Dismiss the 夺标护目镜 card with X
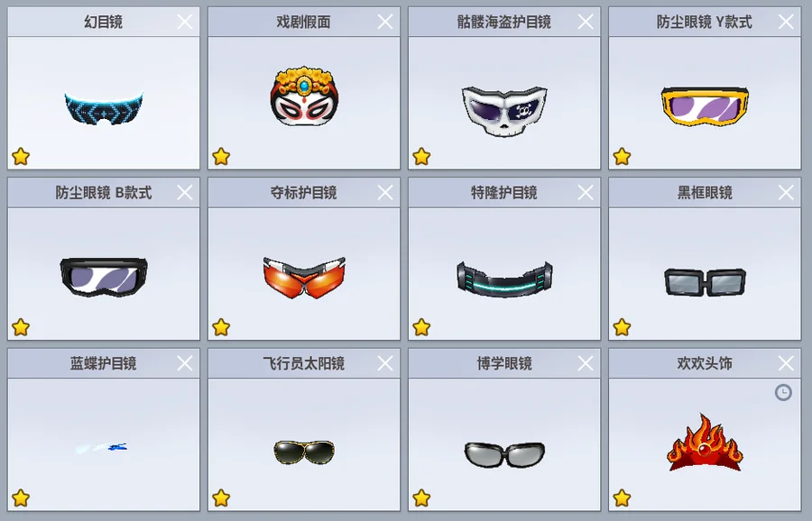812x521 pixels. (x=385, y=193)
